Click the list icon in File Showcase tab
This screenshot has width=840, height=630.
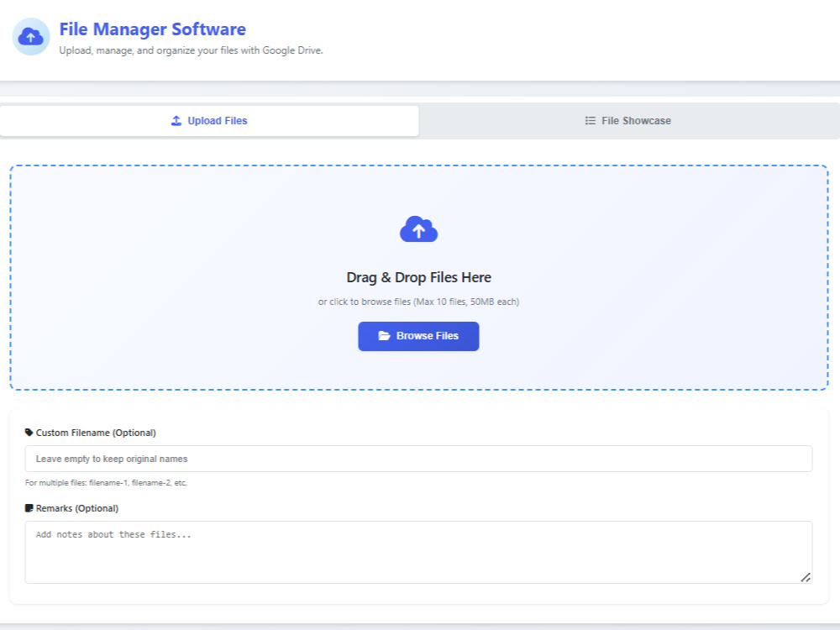point(591,120)
